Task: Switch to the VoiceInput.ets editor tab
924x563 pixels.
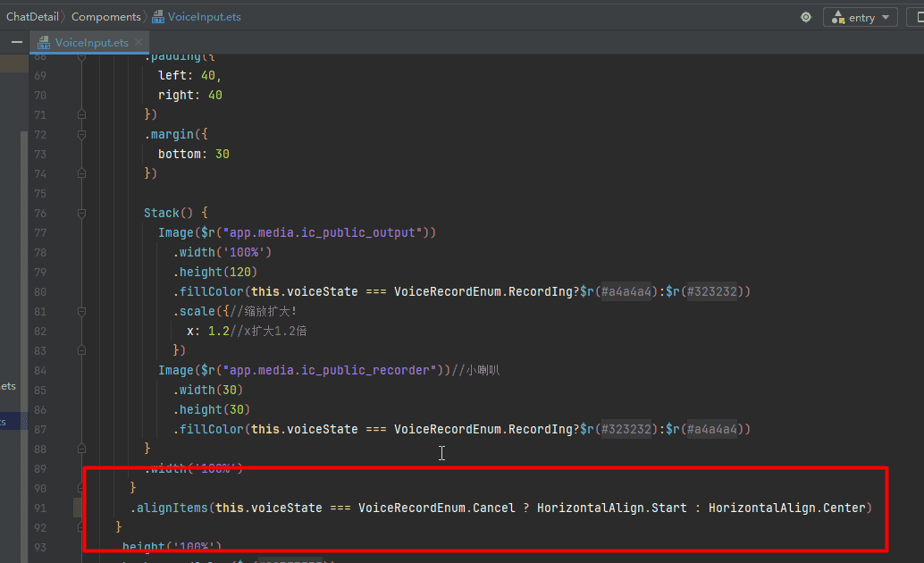Action: (91, 42)
